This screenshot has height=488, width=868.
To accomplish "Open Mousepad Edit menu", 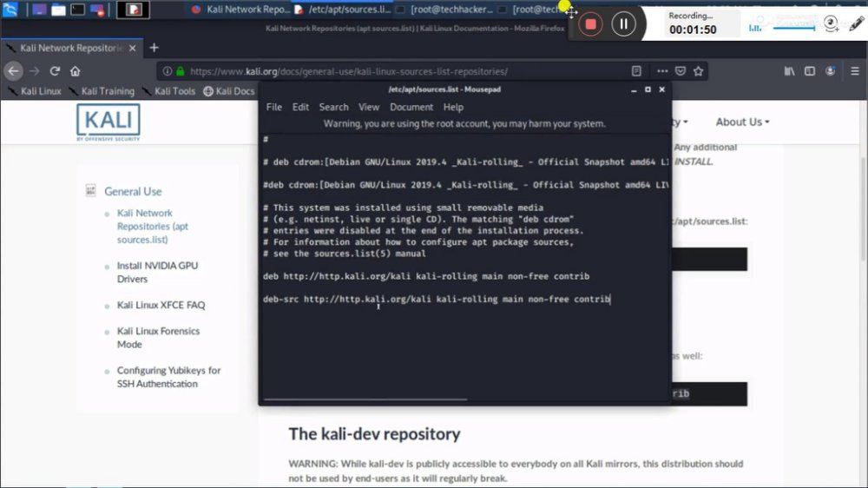I will tap(300, 107).
